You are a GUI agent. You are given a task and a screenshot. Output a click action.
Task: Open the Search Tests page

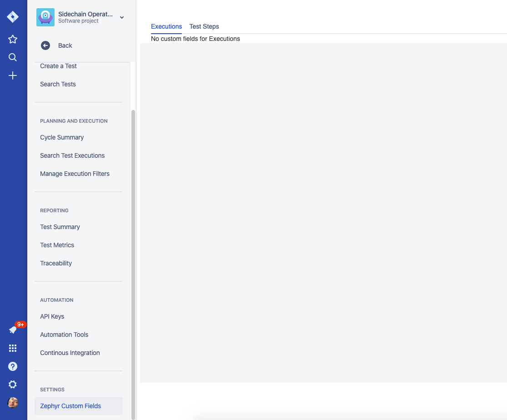(x=58, y=84)
